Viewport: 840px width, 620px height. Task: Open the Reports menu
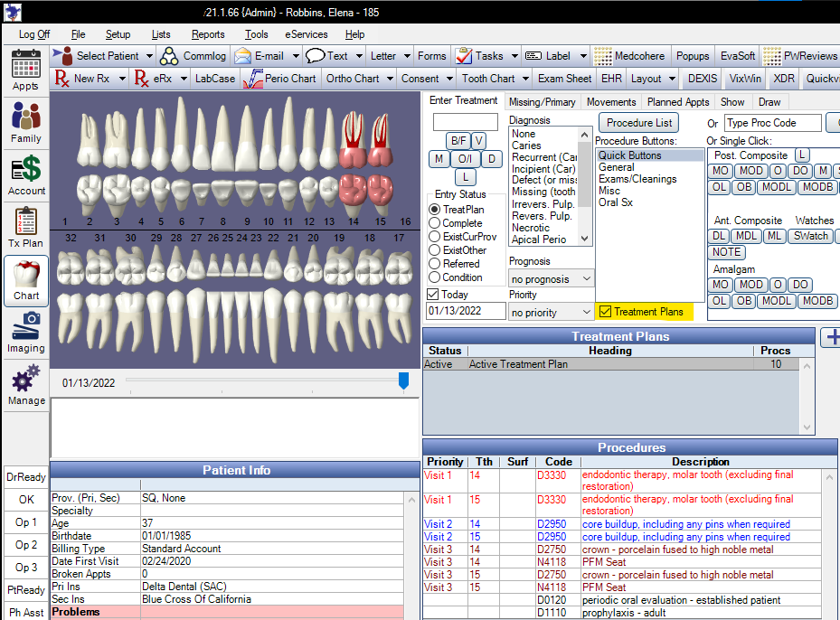[x=208, y=34]
